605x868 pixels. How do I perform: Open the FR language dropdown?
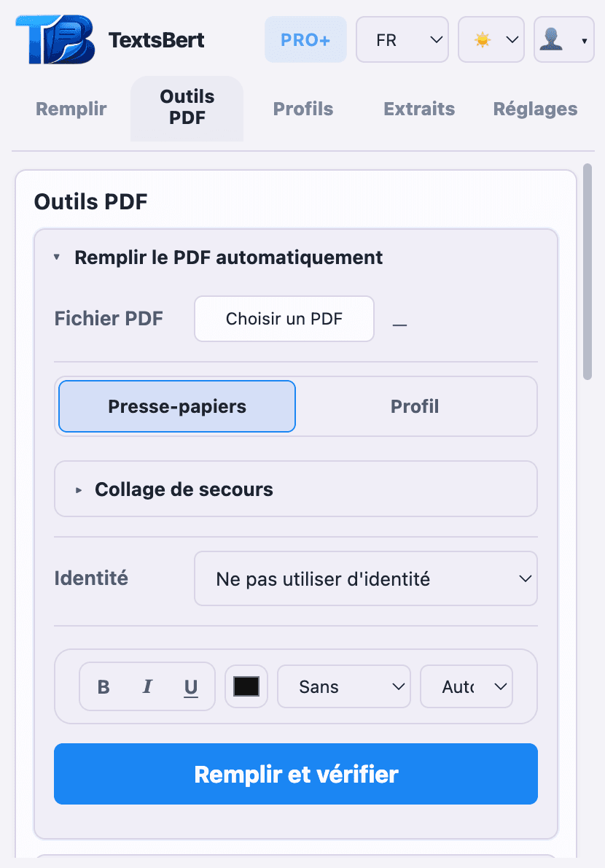point(402,39)
